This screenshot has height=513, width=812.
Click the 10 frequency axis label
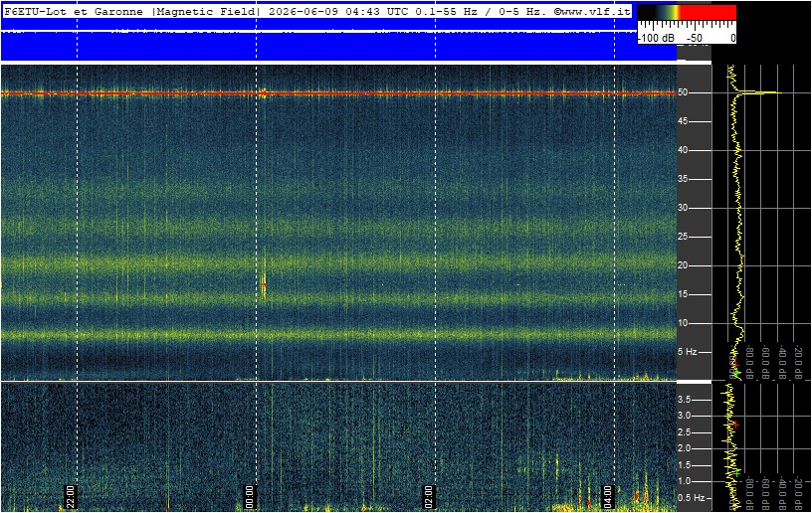click(683, 323)
